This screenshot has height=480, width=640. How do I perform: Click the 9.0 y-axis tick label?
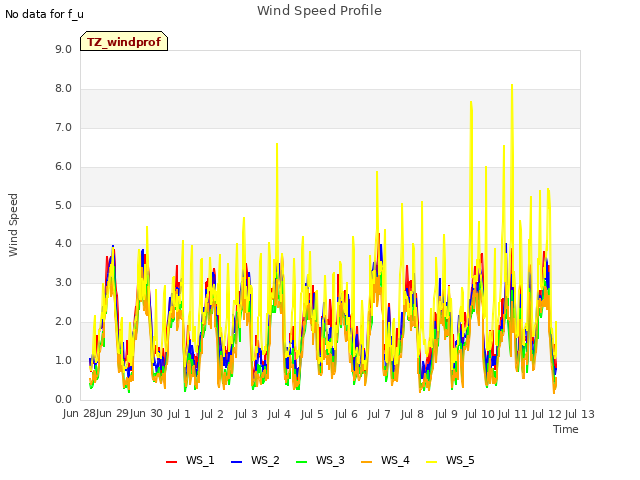63,50
